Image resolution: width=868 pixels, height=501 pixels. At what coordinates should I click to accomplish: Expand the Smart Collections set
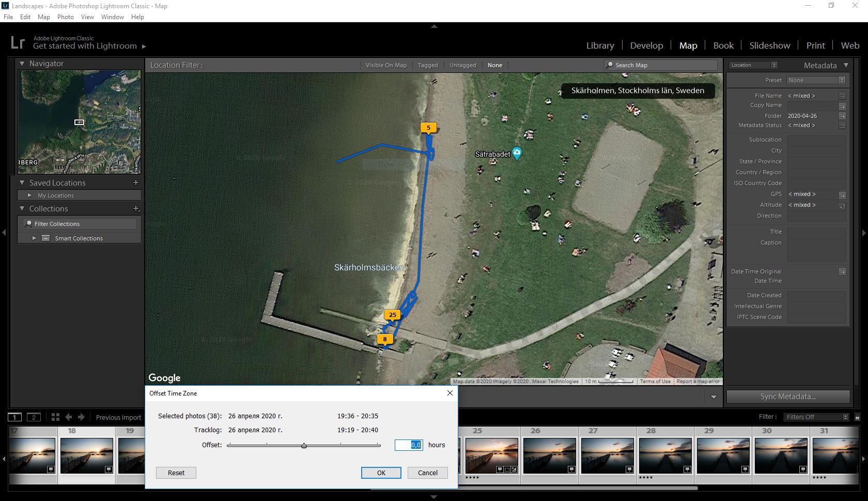[34, 238]
